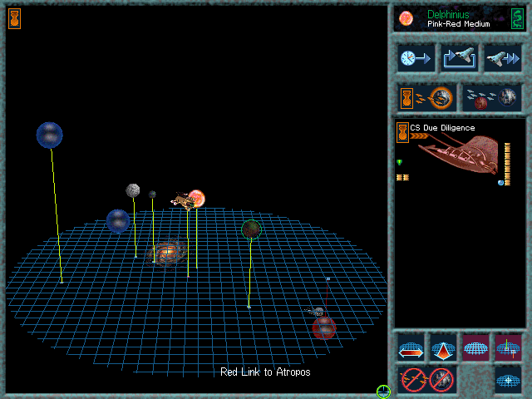Click the green crosshair circle at the bottom edge
532x399 pixels.
383,392
